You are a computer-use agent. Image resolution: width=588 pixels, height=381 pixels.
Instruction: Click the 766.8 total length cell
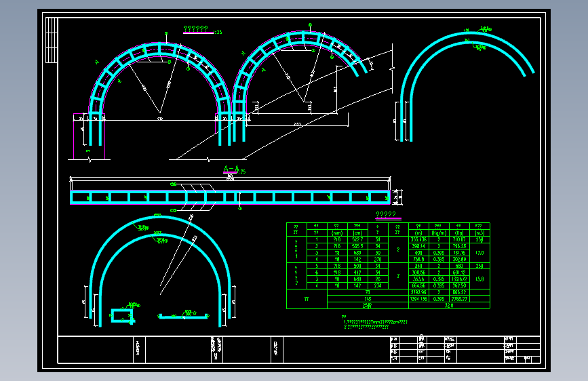coord(418,259)
